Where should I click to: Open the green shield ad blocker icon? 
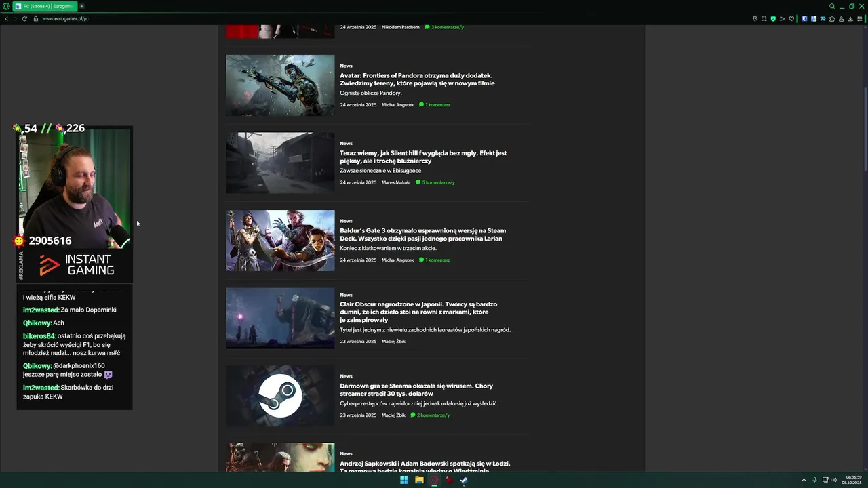click(x=773, y=18)
